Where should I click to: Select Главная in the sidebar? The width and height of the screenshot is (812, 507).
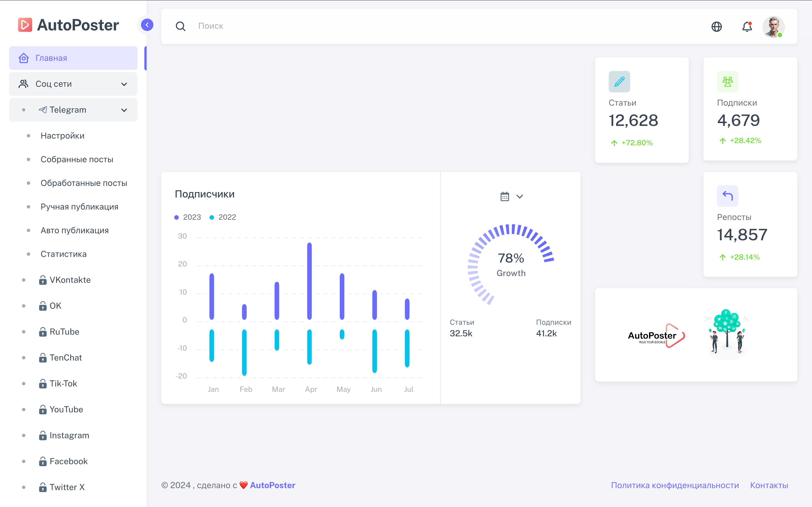point(51,58)
